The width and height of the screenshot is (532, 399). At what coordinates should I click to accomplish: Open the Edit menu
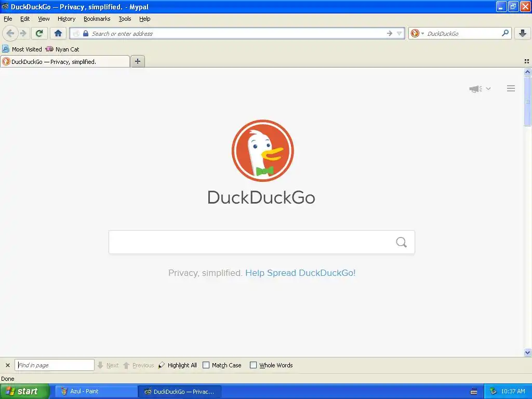click(x=25, y=19)
